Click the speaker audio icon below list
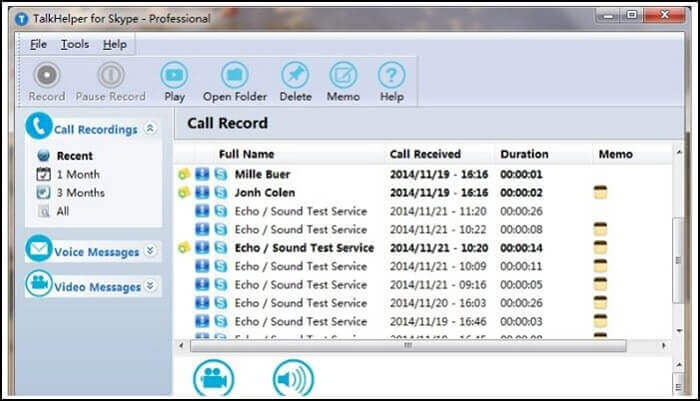The width and height of the screenshot is (700, 401). point(293,378)
